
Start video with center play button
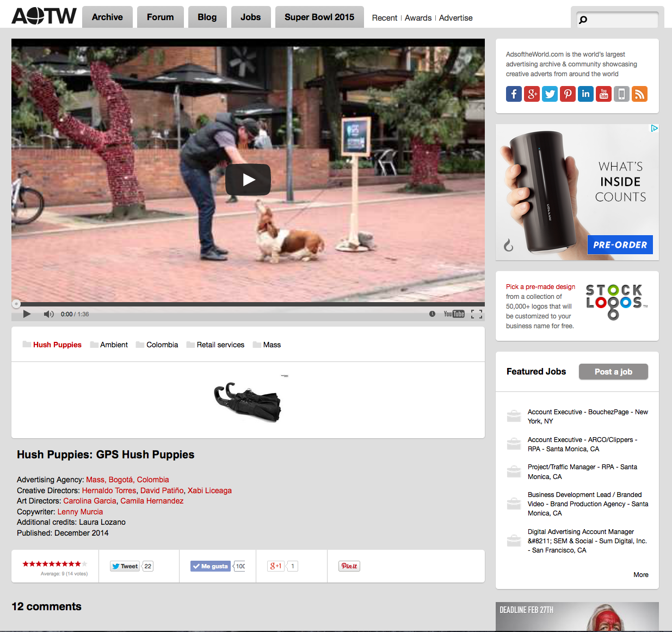coord(248,180)
